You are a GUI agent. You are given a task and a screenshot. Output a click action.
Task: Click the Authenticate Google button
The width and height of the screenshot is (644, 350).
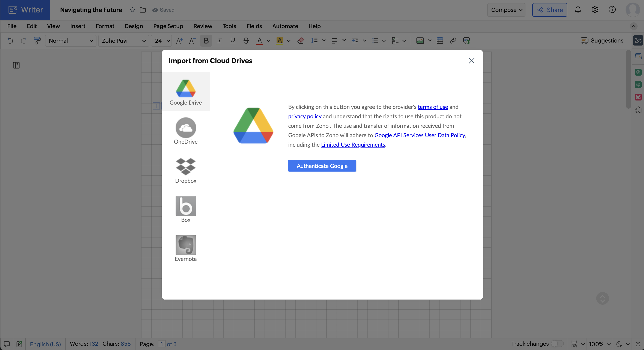[x=322, y=166]
